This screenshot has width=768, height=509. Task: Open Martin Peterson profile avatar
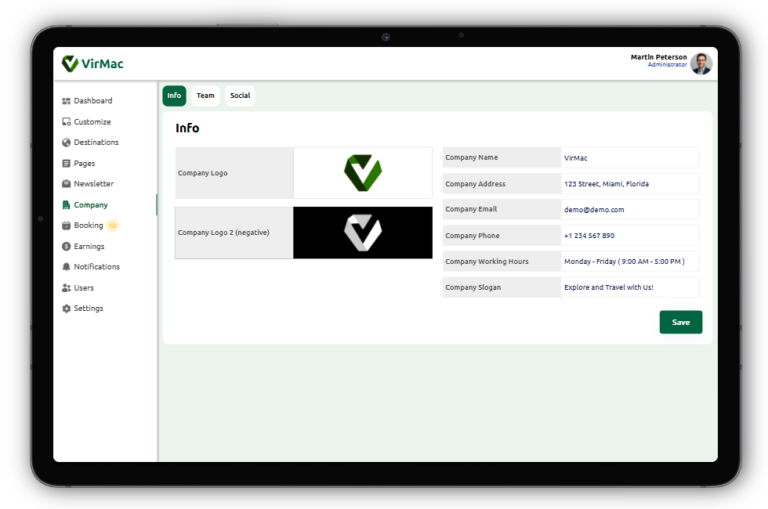click(x=701, y=64)
